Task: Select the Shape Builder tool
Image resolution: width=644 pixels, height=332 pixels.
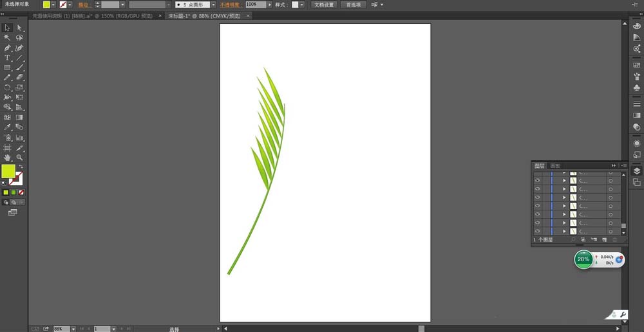Action: (x=7, y=107)
